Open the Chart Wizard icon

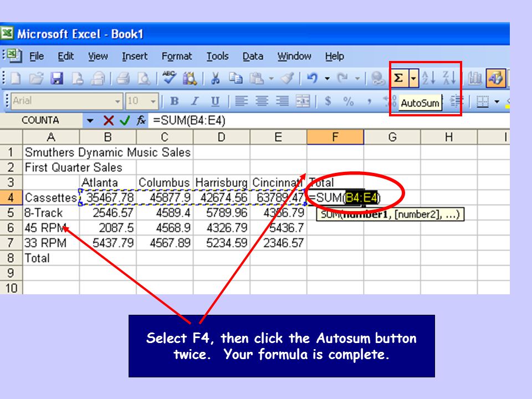tap(475, 79)
